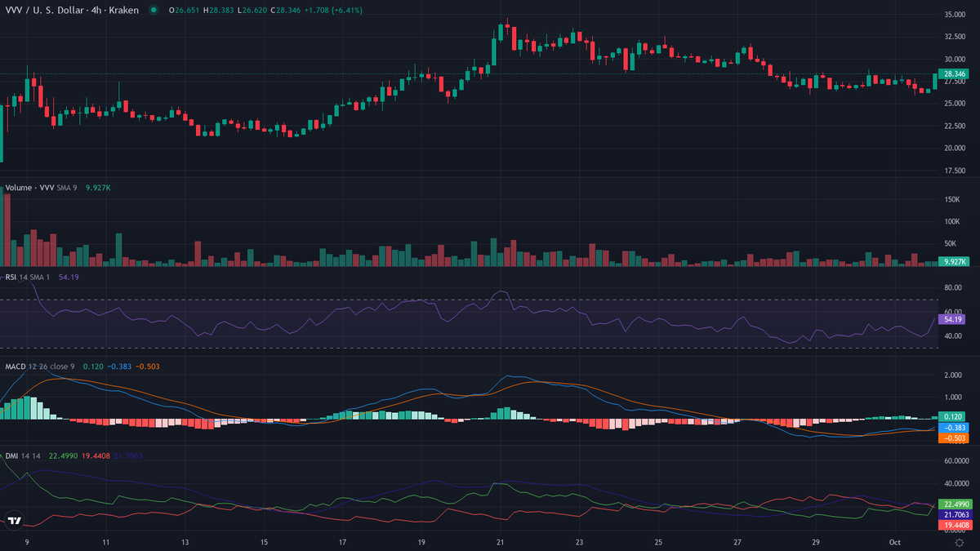Click price scale label 17.500
Image resolution: width=980 pixels, height=551 pixels.
pyautogui.click(x=956, y=171)
